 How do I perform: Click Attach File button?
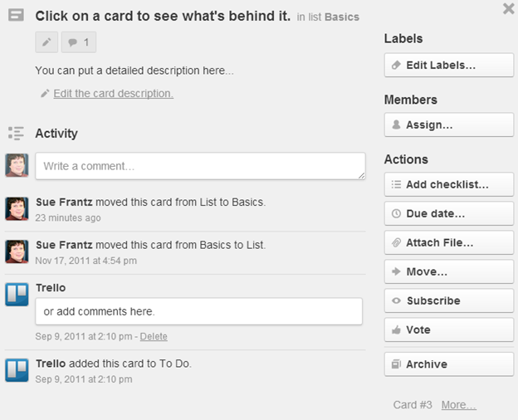[x=449, y=242]
